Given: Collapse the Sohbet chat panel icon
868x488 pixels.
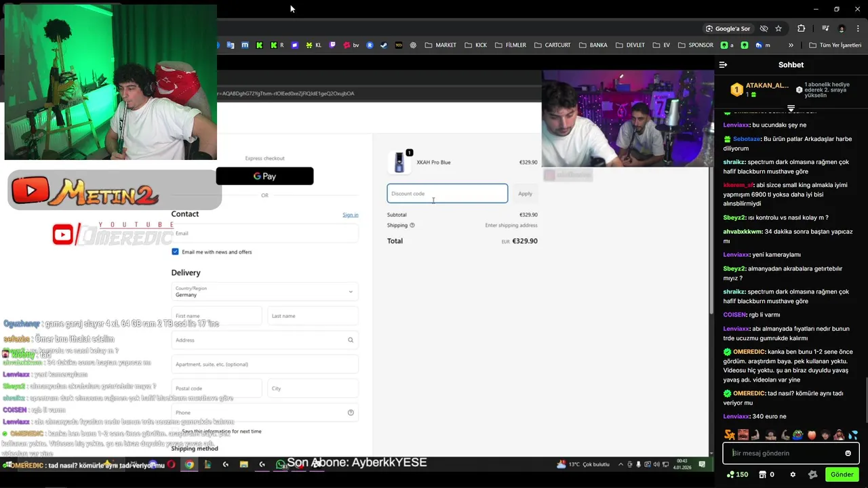Looking at the screenshot, I should click(x=723, y=65).
